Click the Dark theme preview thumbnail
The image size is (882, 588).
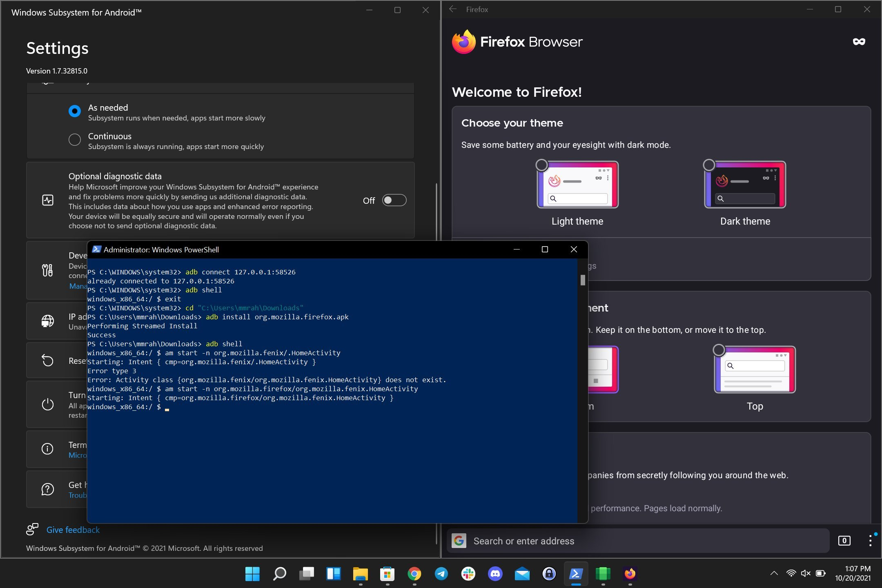click(745, 185)
